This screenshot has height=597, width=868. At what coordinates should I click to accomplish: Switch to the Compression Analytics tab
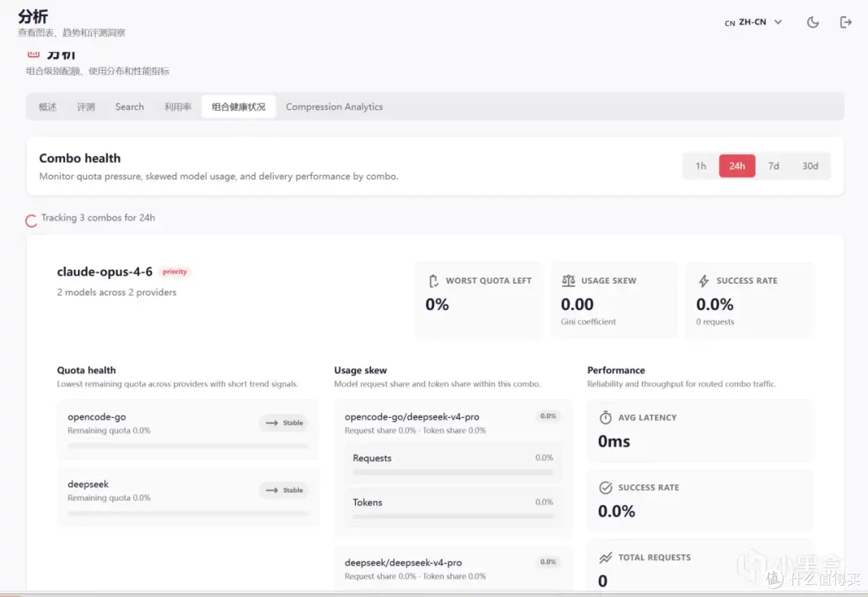pos(334,107)
